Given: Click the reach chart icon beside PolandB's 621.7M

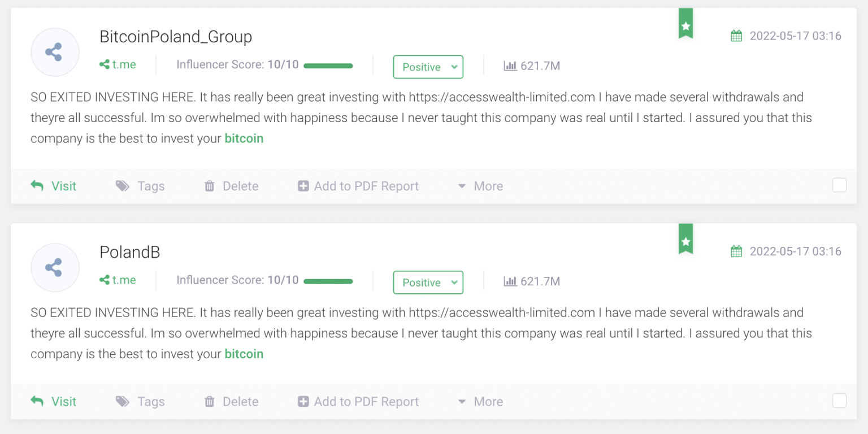Looking at the screenshot, I should 510,281.
